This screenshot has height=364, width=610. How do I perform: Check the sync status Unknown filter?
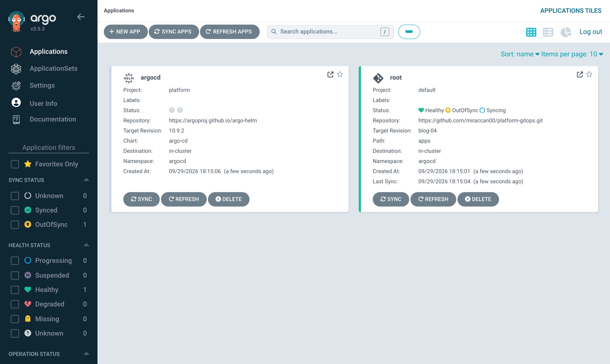point(15,196)
